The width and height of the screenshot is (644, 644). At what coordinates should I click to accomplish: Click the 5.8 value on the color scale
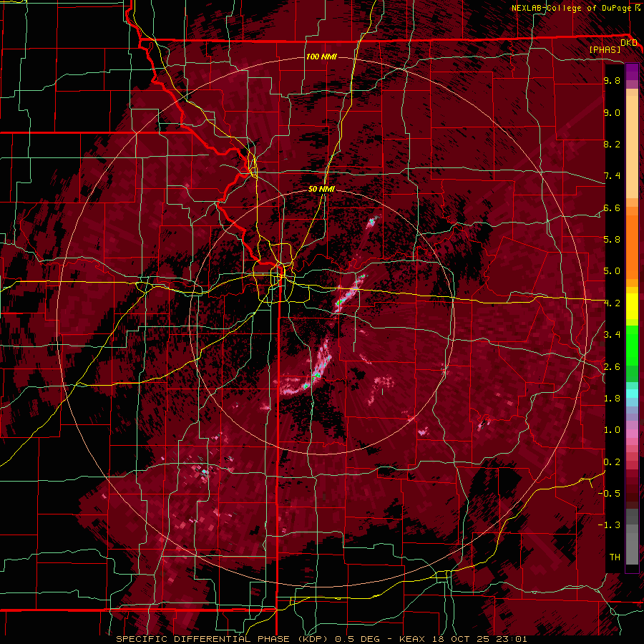coord(612,240)
